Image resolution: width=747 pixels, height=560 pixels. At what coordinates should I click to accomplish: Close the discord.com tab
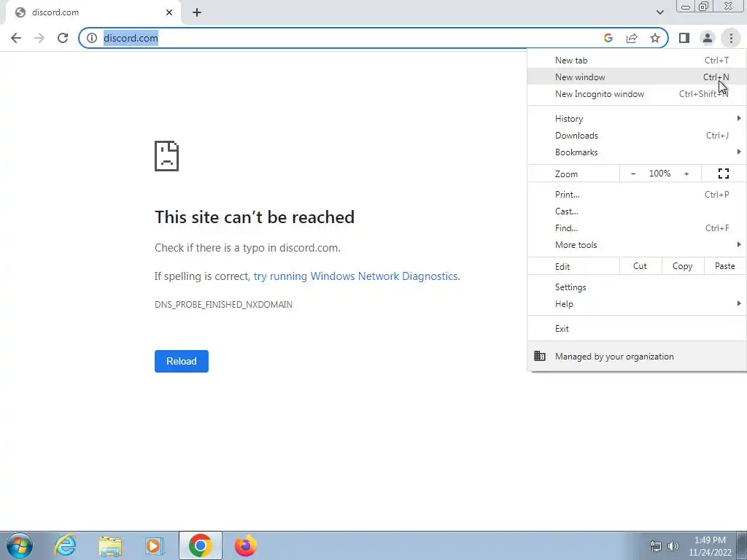click(x=169, y=12)
